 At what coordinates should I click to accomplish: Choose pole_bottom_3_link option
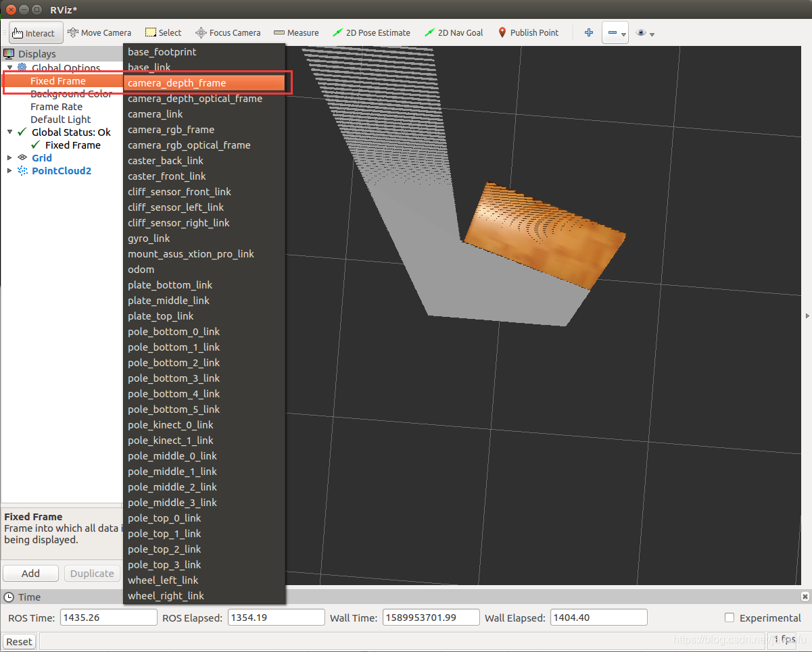click(204, 378)
